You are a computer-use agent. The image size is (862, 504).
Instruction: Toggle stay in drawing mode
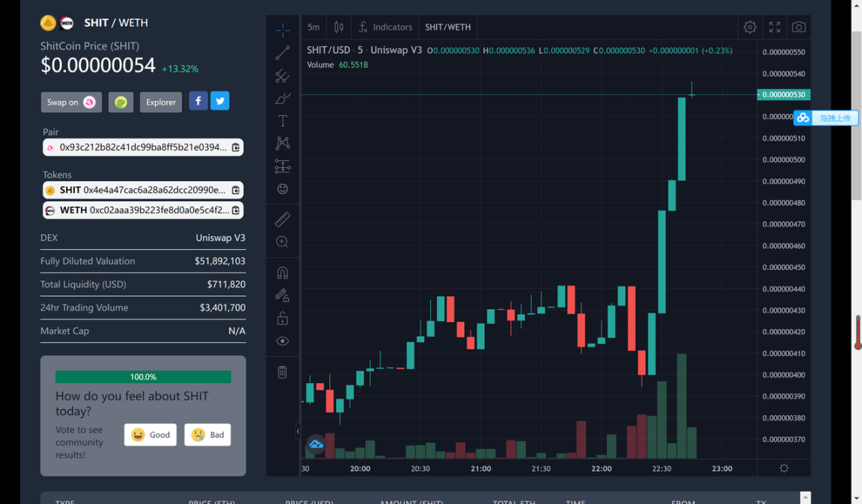283,295
